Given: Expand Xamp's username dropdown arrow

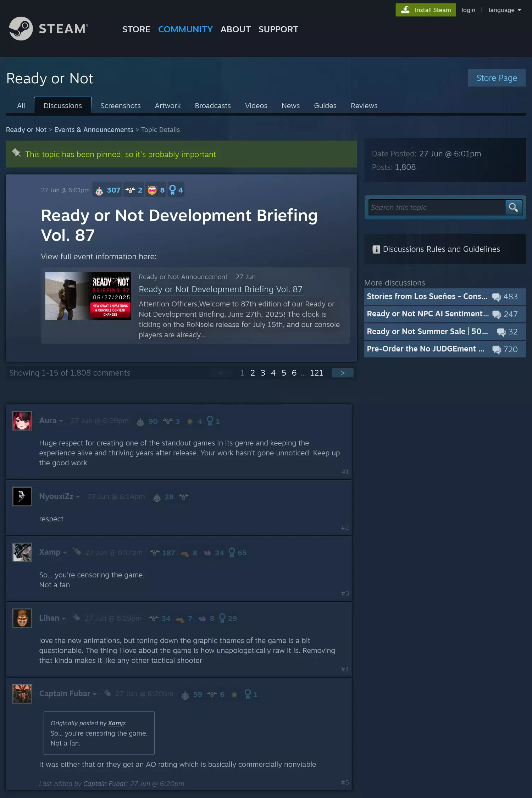Looking at the screenshot, I should pos(65,553).
